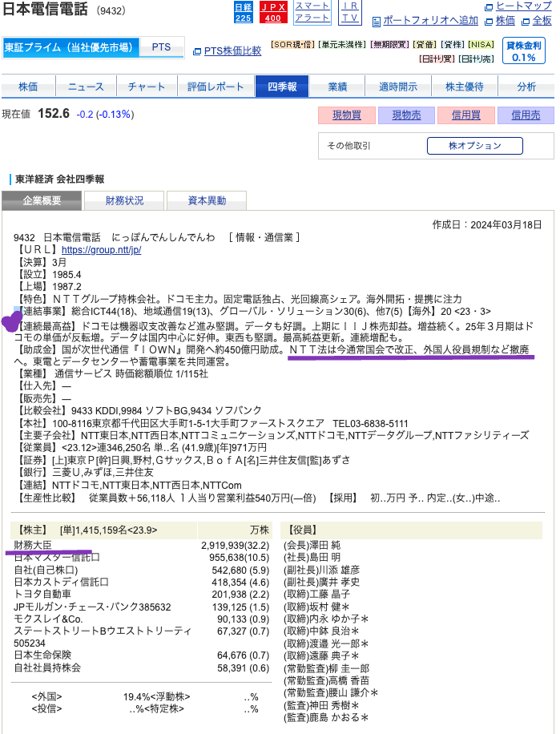Select the PTS market tab
This screenshot has width=560, height=734.
tap(161, 47)
